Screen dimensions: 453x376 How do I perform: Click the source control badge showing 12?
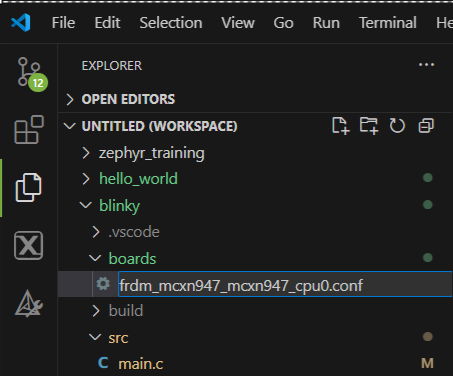pos(38,83)
